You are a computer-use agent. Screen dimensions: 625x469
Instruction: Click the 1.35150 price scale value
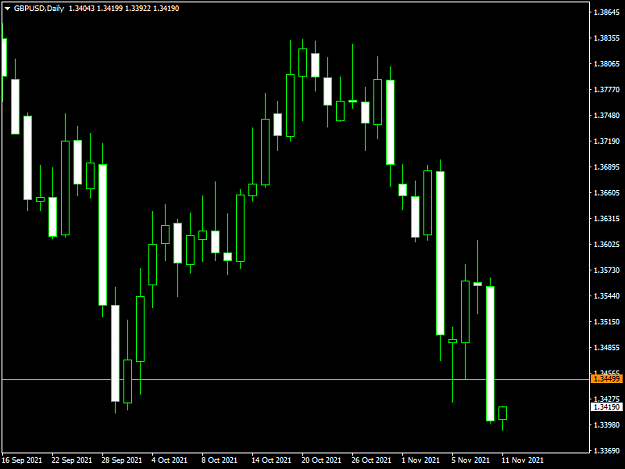click(x=607, y=322)
